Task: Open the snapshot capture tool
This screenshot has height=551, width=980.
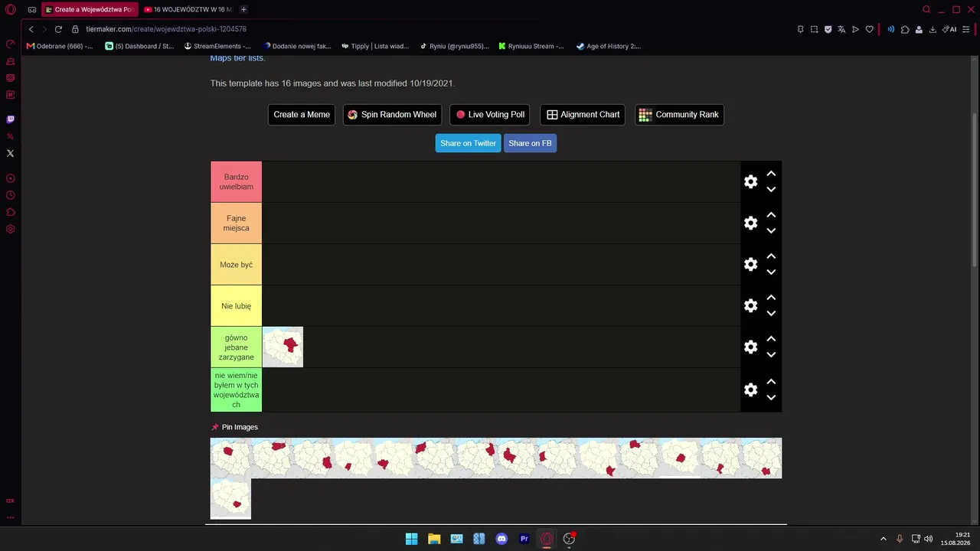Action: tap(814, 29)
